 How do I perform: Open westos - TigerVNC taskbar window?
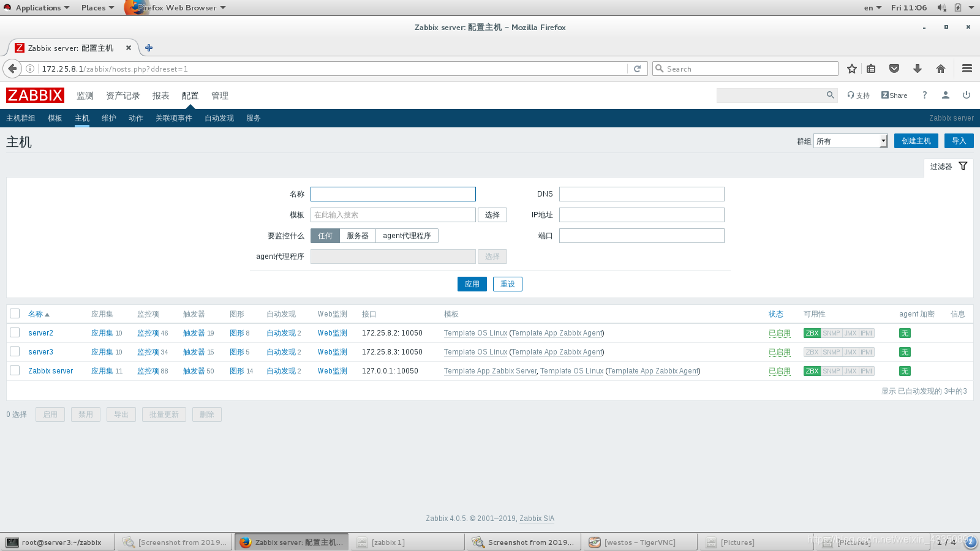[x=640, y=542]
